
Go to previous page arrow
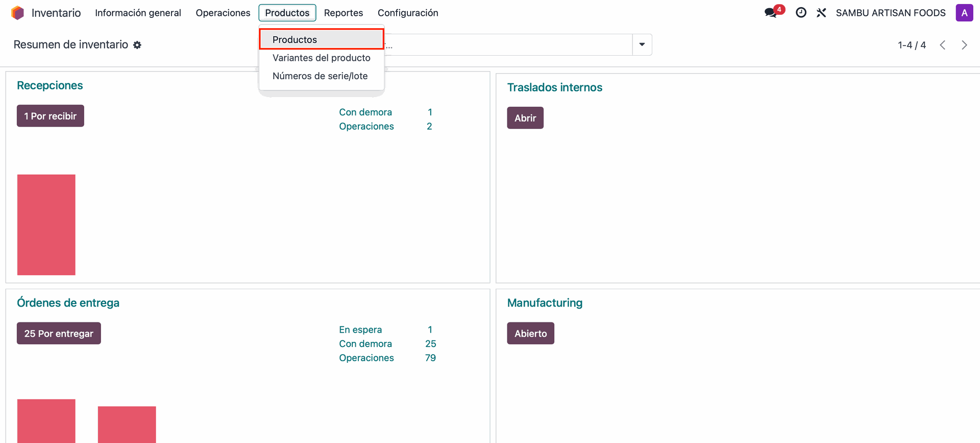point(943,45)
